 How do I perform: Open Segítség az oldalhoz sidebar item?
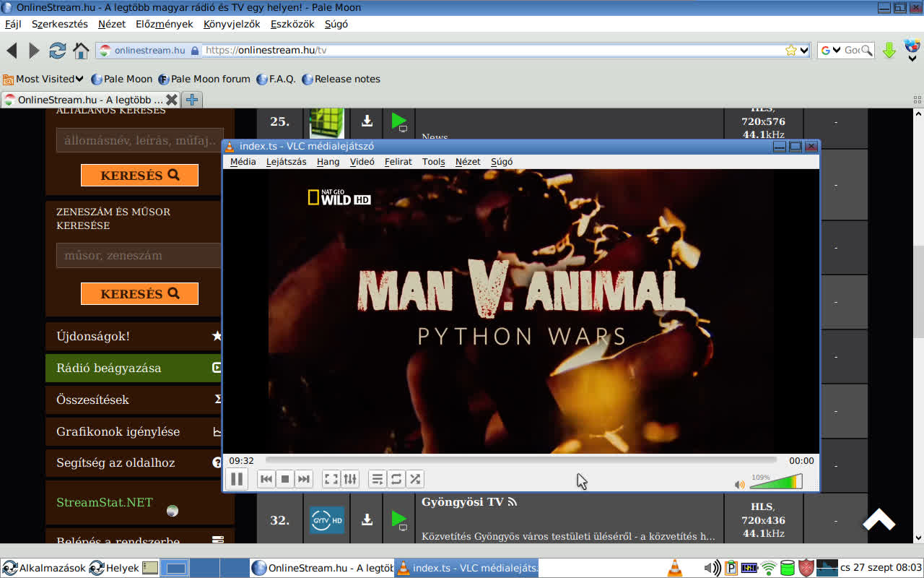[134, 462]
